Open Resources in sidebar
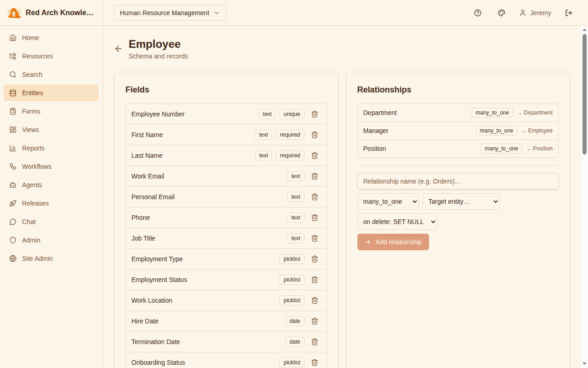Screen dimensions: 588x368 tap(51, 56)
